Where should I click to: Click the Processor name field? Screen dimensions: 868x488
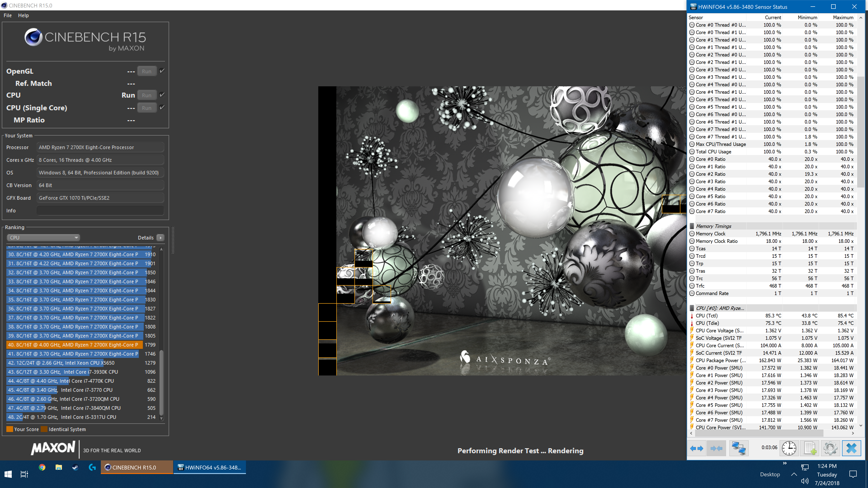click(x=100, y=147)
